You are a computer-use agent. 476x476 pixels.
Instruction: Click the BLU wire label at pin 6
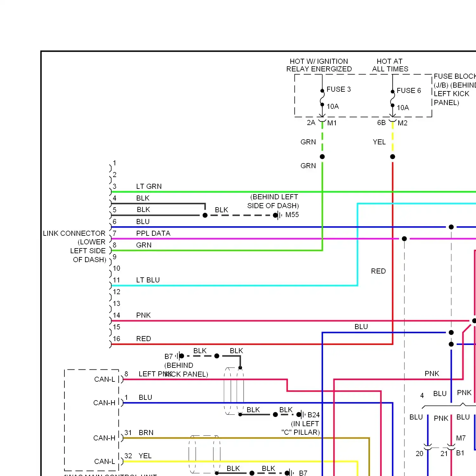tap(143, 221)
